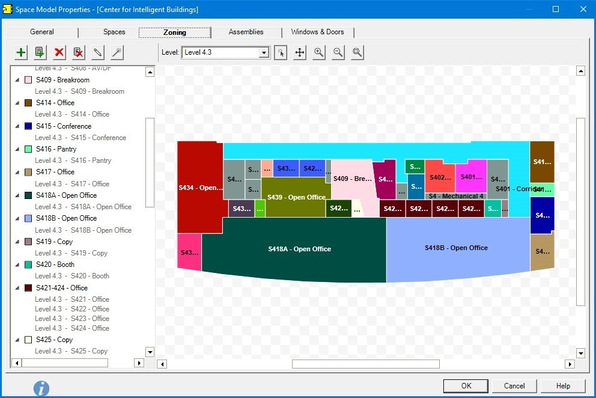Click the S416 - Pantry color swatch
This screenshot has width=596, height=398.
(x=28, y=149)
